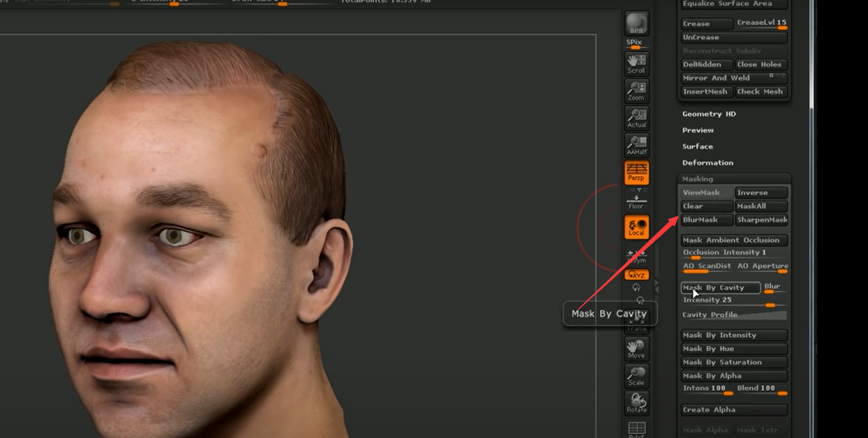Click the DelHidden button
This screenshot has height=438, width=868.
707,64
